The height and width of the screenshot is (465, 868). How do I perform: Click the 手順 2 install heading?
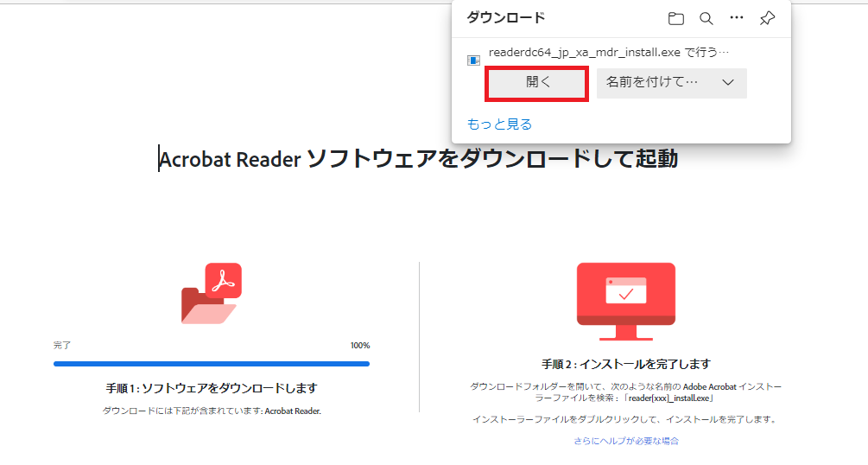pos(625,364)
